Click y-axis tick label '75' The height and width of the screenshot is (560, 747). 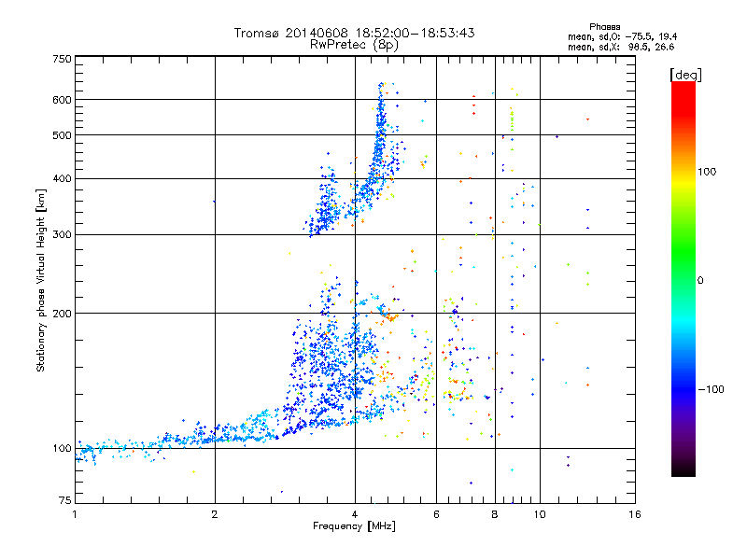[x=65, y=500]
